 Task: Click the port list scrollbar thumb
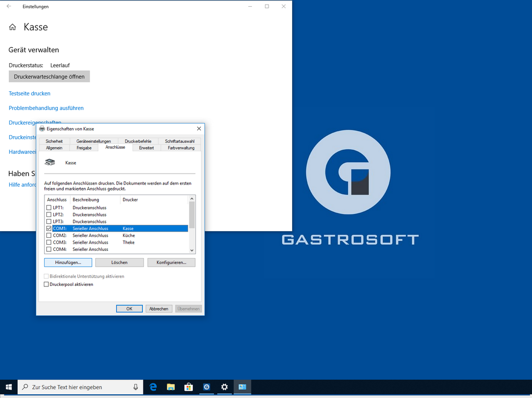(x=192, y=215)
